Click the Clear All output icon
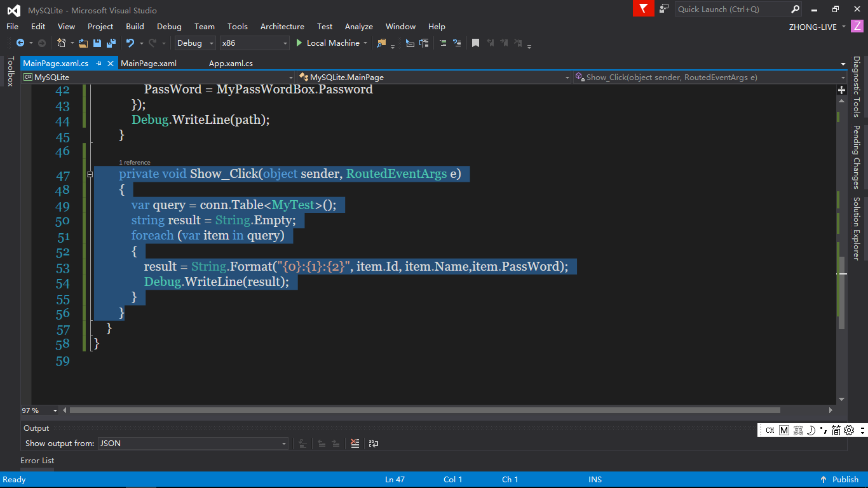Viewport: 868px width, 488px height. tap(355, 444)
